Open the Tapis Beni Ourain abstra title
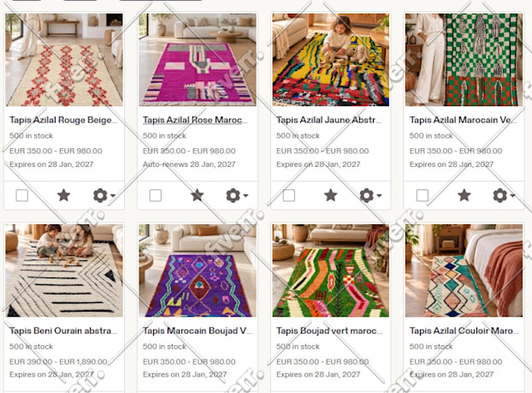 (x=63, y=330)
